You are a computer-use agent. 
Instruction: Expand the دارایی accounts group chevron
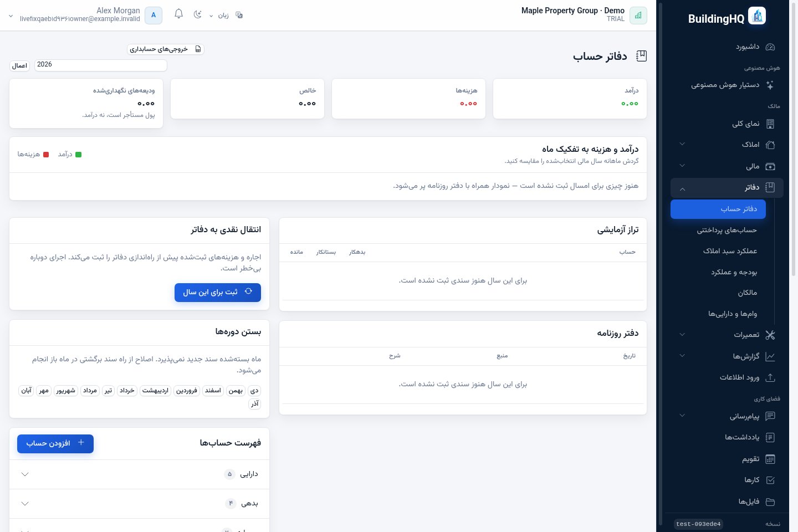point(24,474)
